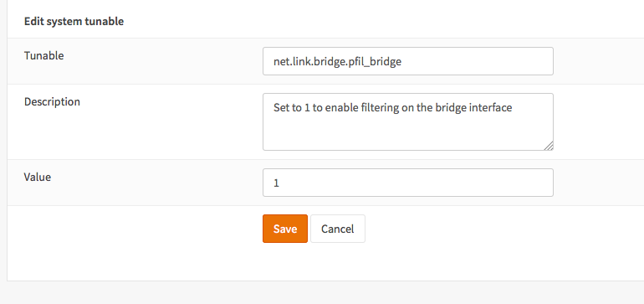Click the word 'bridge' in the description text
644x304 pixels.
point(455,108)
